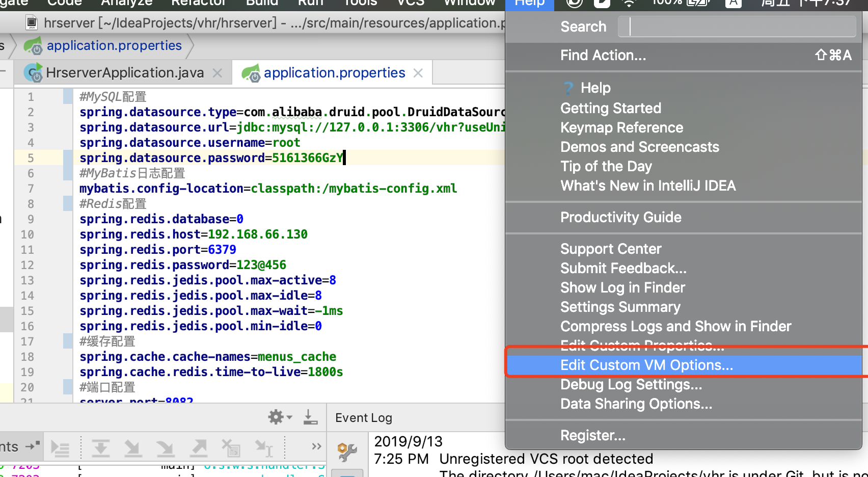Open debug panel gear settings dropdown
This screenshot has height=477, width=868.
tap(280, 417)
